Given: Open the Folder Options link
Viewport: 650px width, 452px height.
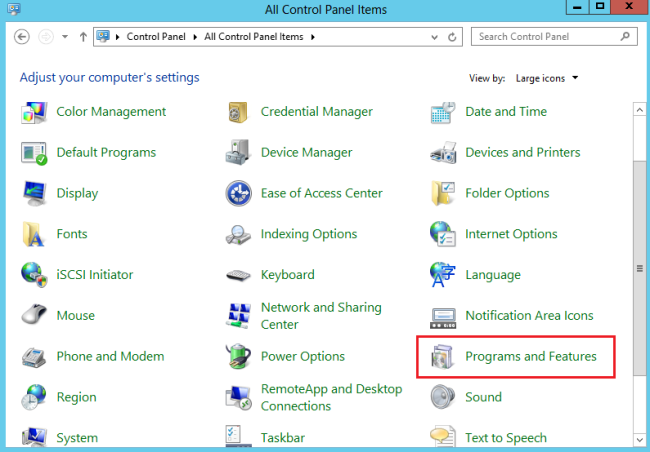Looking at the screenshot, I should tap(507, 193).
